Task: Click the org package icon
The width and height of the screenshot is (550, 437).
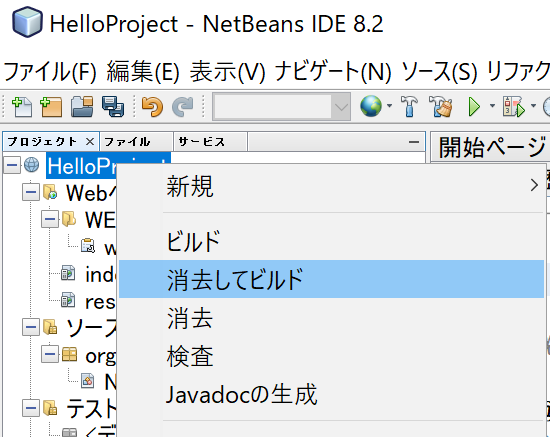Action: 69,354
